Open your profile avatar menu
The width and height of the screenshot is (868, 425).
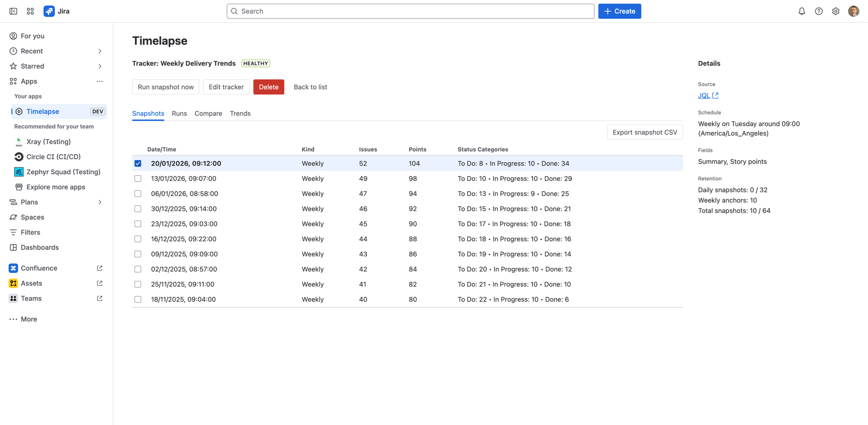pyautogui.click(x=854, y=11)
